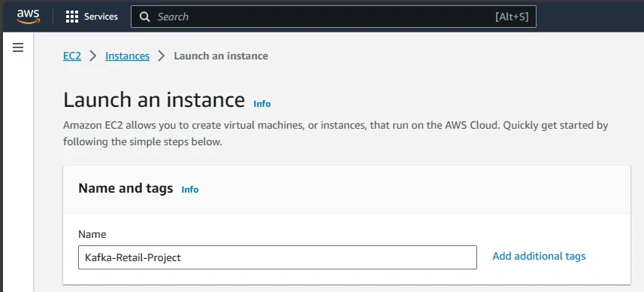This screenshot has width=644, height=292.
Task: Click Info link beside Launch an instance
Action: [262, 104]
